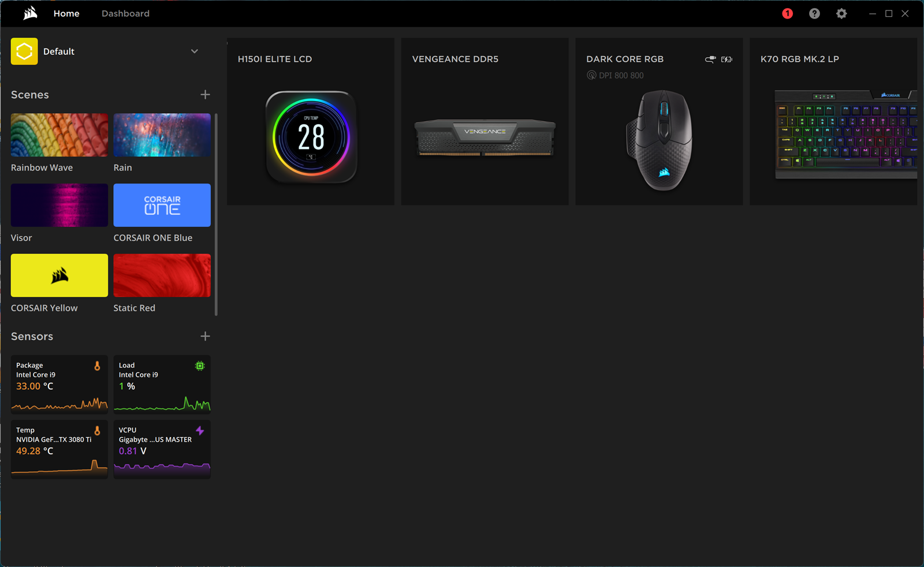Click the 'Sensors' heading
Viewport: 924px width, 567px height.
tap(32, 336)
